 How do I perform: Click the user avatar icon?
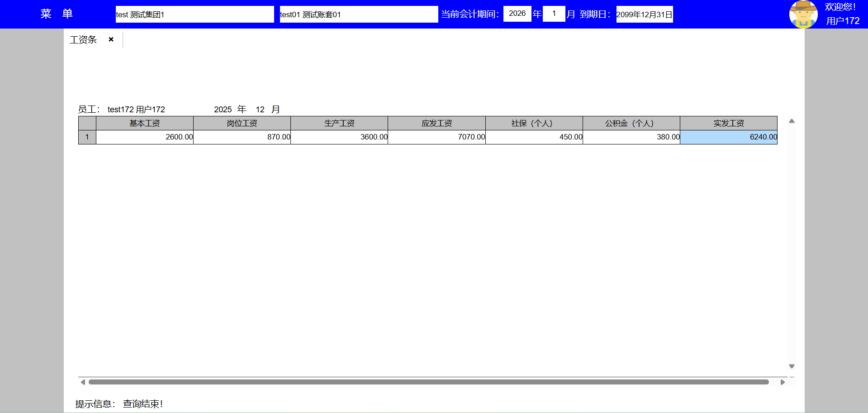click(803, 14)
